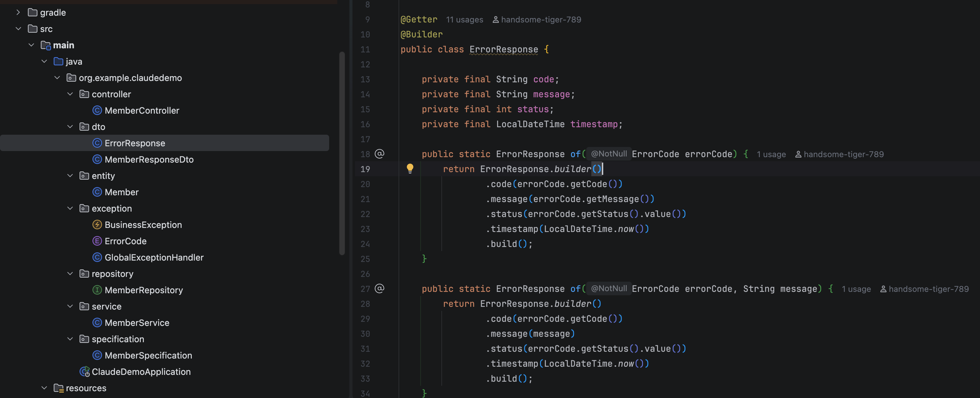Collapse the dto package

tap(70, 127)
